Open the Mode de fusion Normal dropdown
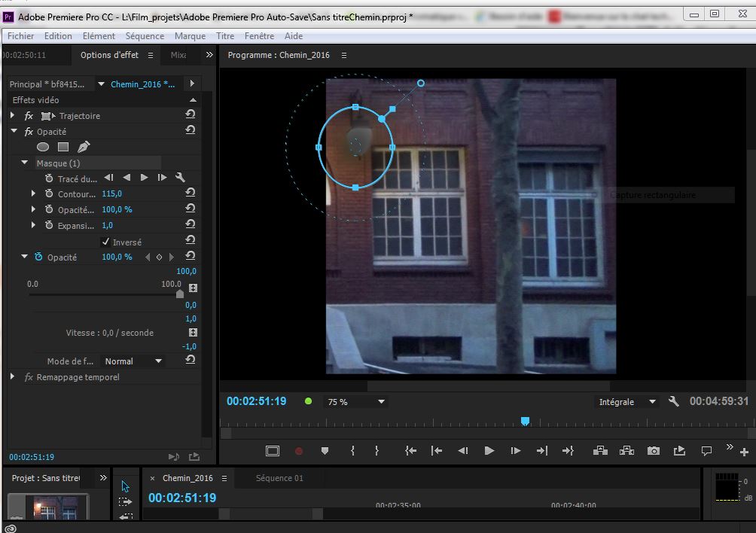Screen dimensions: 756x533 pos(133,361)
